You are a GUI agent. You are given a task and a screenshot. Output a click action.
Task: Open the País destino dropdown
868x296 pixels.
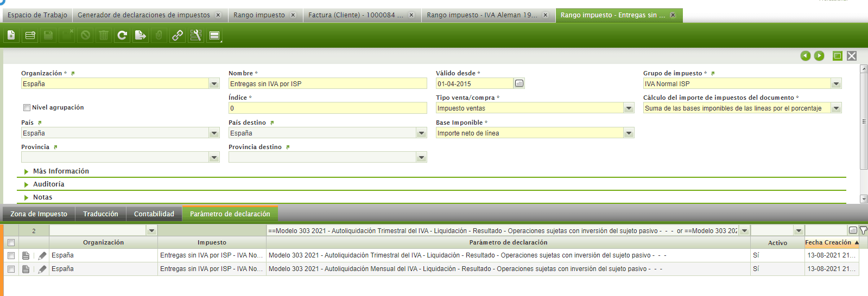[x=422, y=133]
